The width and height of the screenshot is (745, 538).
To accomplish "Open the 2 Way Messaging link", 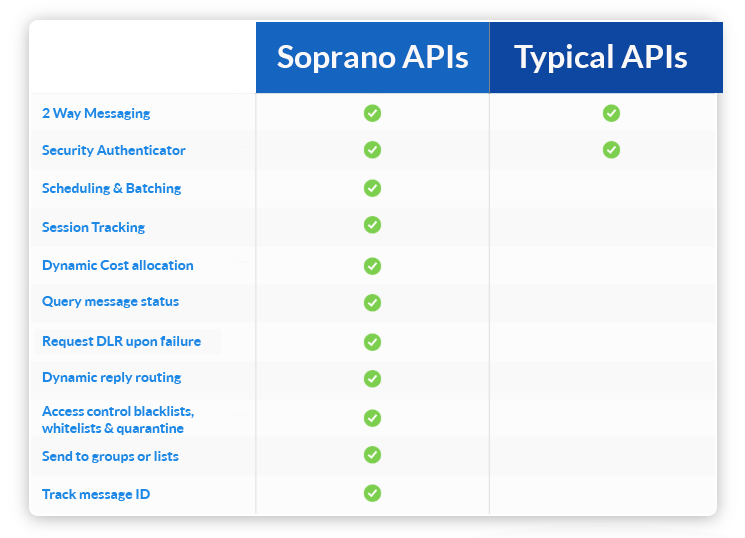I will click(x=96, y=114).
